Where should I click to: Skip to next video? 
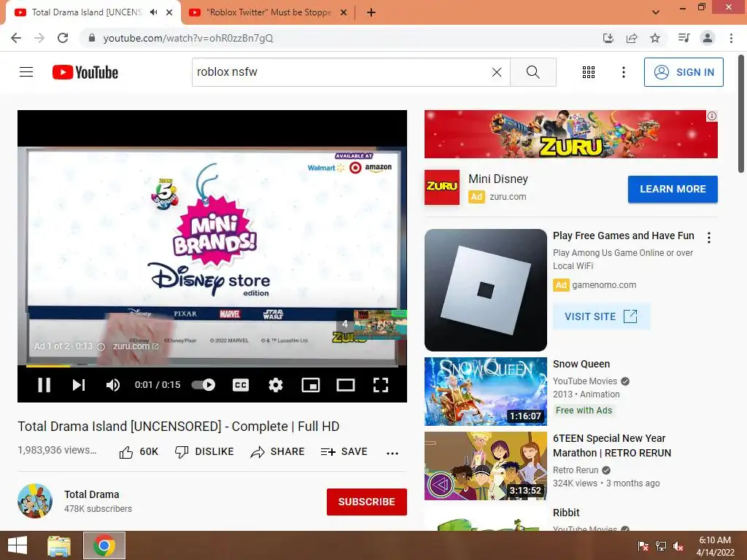[x=79, y=385]
